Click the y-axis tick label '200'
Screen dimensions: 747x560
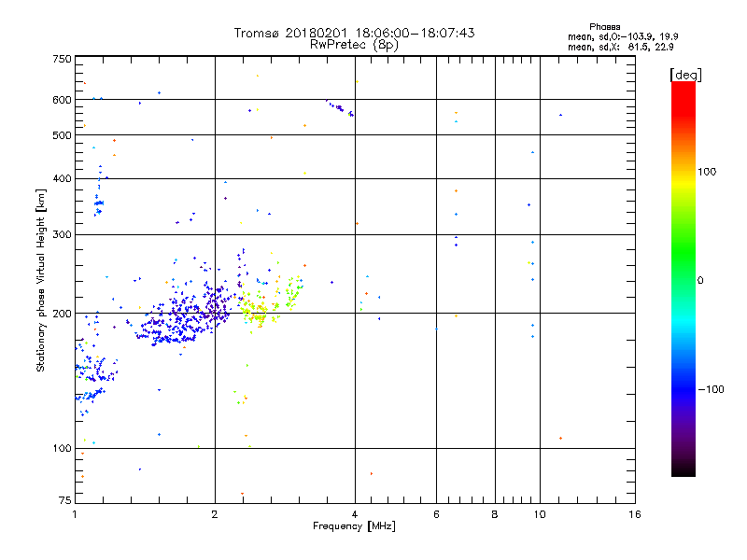point(62,314)
